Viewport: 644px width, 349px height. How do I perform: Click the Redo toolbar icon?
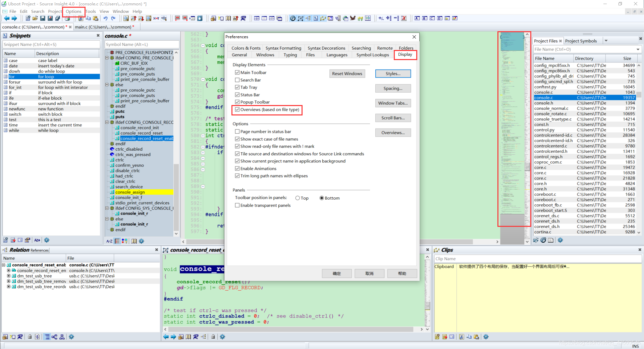coord(113,18)
